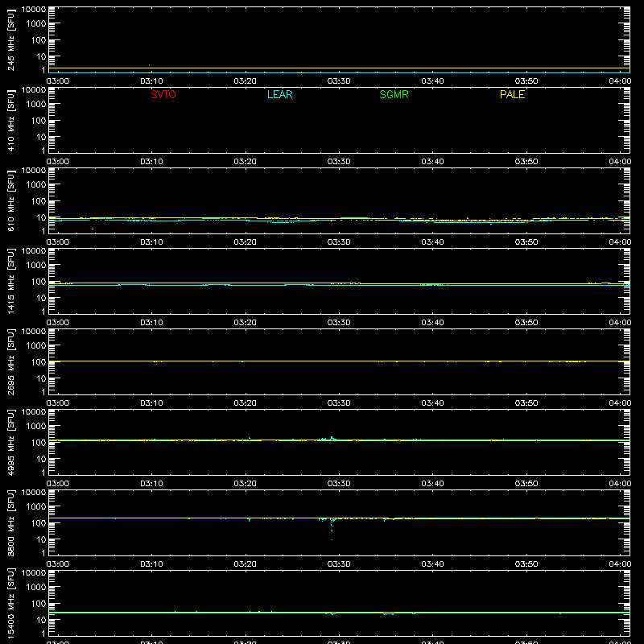Click 03:00 time label below 8800 MHz panel

click(x=58, y=564)
